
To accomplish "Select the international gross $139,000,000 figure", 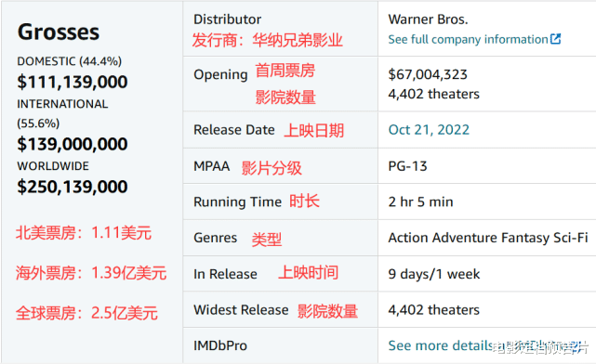I will (x=73, y=144).
